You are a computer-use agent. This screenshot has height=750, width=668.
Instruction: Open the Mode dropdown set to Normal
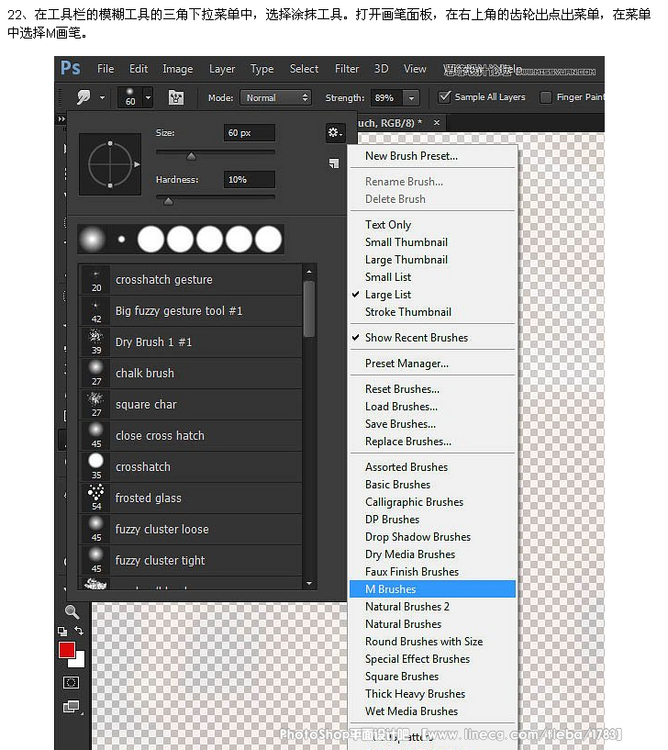point(275,98)
